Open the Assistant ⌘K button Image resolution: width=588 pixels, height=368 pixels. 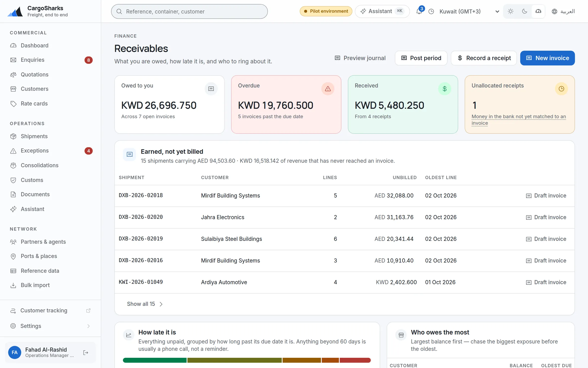tap(382, 11)
